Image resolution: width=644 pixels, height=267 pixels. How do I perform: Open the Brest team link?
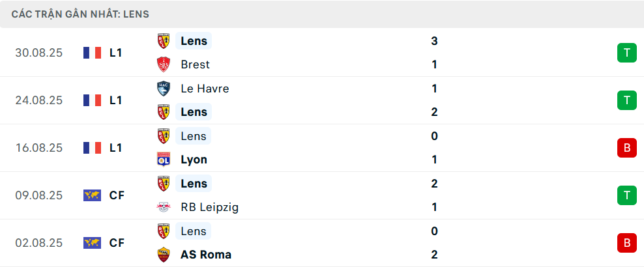click(196, 64)
